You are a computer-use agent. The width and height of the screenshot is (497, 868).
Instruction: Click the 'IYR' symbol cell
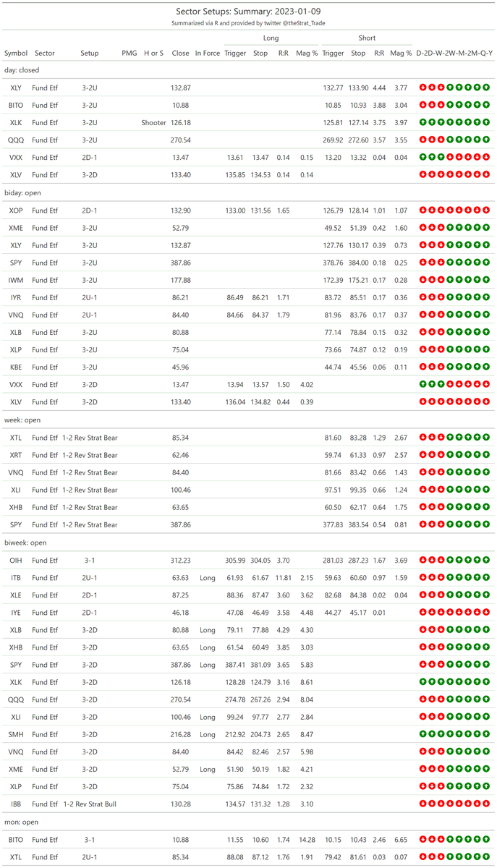tap(16, 297)
